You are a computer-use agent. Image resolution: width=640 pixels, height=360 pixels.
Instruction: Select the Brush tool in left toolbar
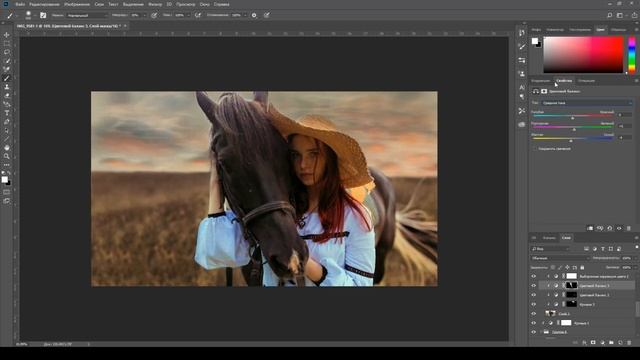point(7,78)
